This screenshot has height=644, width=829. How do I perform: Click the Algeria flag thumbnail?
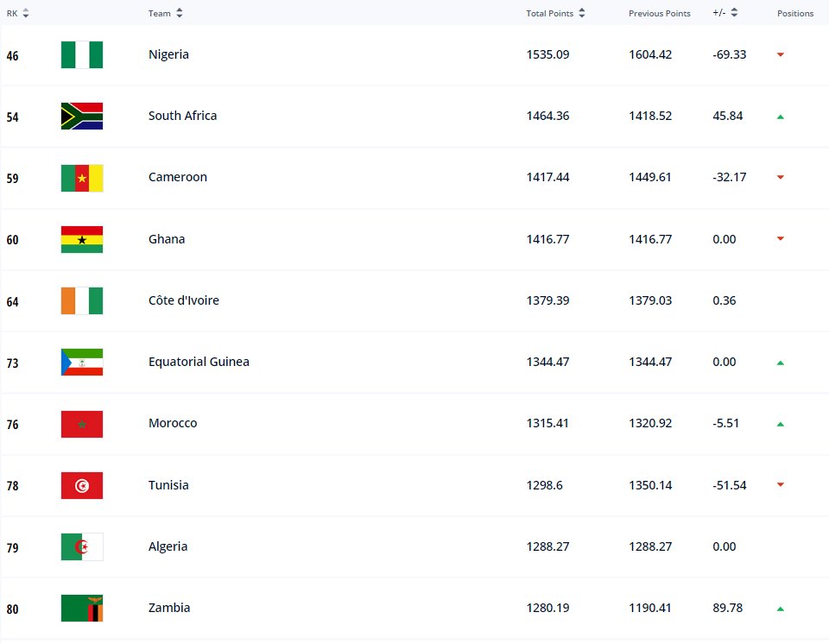click(x=82, y=546)
